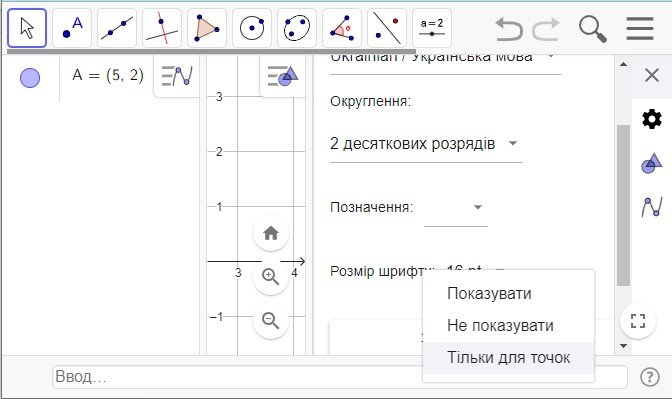Click scrollbar down arrow in settings

point(624,345)
